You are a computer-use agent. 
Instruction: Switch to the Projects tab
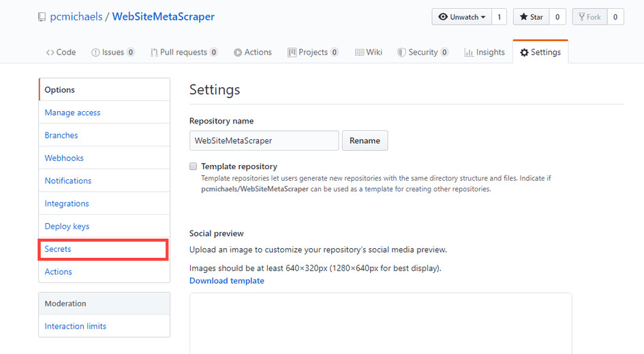click(313, 53)
